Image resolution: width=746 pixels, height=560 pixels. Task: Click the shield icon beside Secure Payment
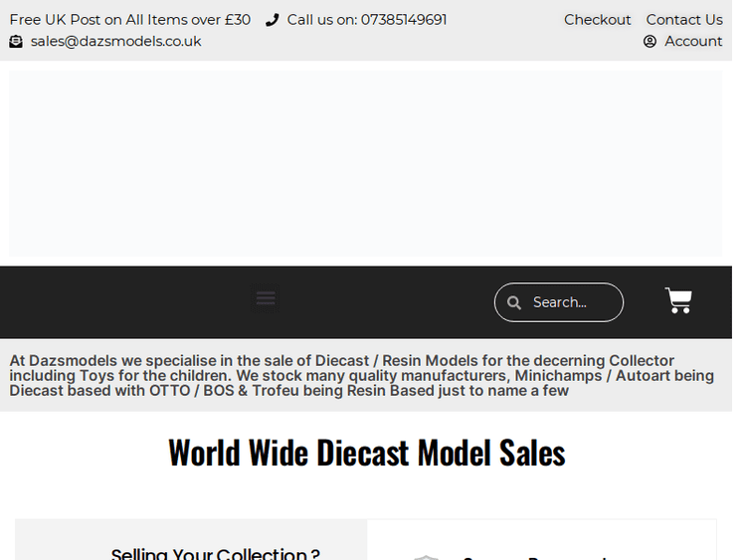[x=426, y=557]
